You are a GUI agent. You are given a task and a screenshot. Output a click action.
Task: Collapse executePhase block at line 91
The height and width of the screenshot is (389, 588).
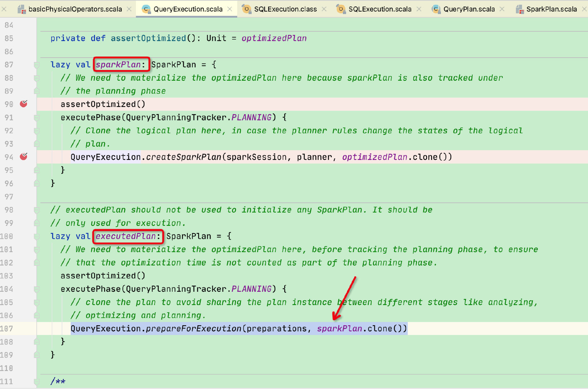coord(36,117)
